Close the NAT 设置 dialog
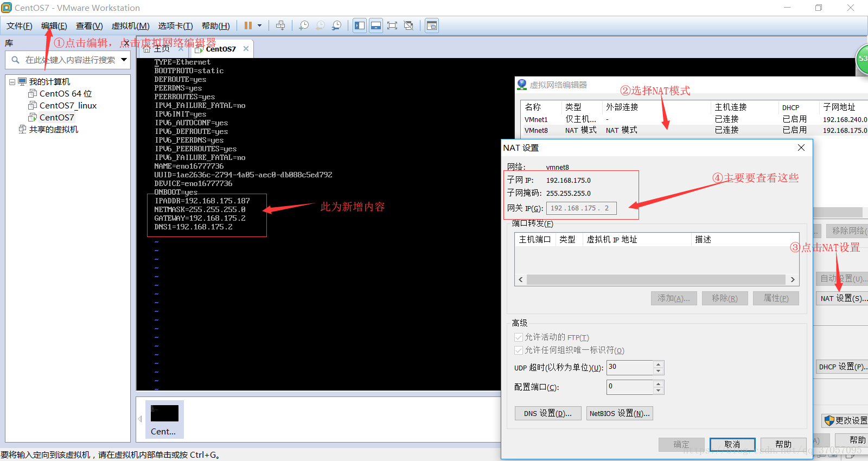This screenshot has height=461, width=868. point(801,148)
